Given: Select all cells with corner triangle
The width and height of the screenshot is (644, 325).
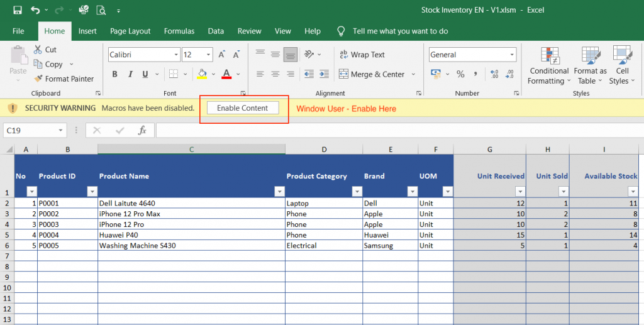Looking at the screenshot, I should click(x=8, y=150).
